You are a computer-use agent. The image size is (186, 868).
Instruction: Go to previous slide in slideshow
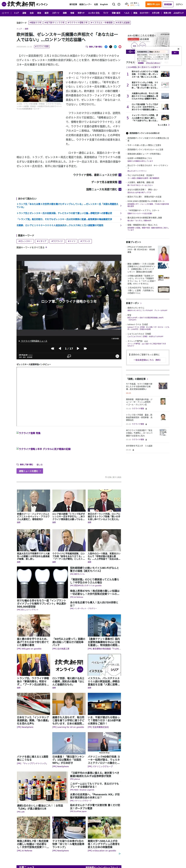point(60,348)
